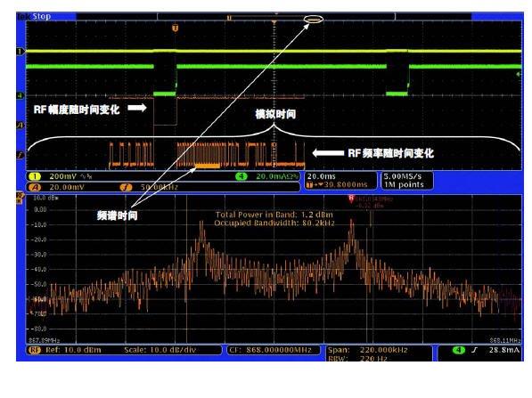532x398 pixels.
Task: Click the yellow channel 1 badge
Action: (x=35, y=176)
